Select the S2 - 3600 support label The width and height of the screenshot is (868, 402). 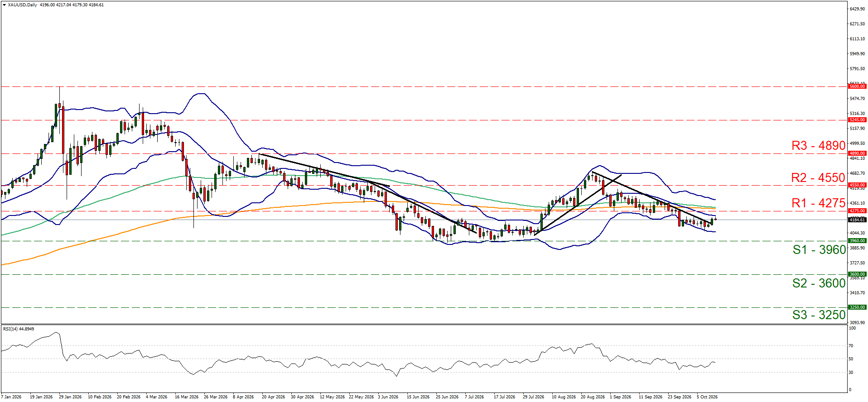tap(819, 283)
